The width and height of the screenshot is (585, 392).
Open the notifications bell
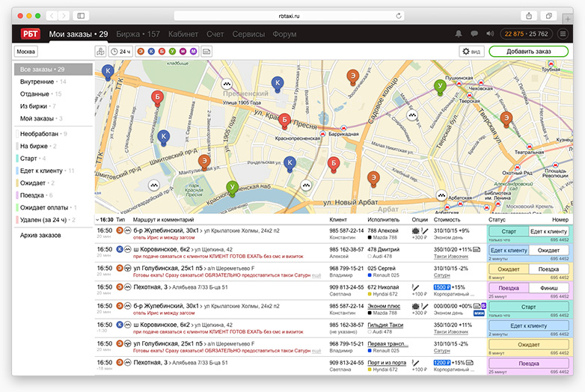459,34
